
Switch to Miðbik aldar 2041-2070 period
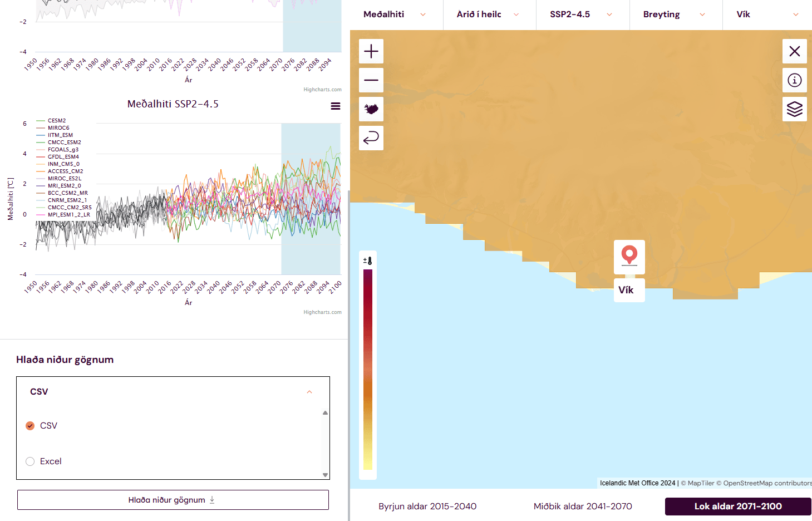583,507
